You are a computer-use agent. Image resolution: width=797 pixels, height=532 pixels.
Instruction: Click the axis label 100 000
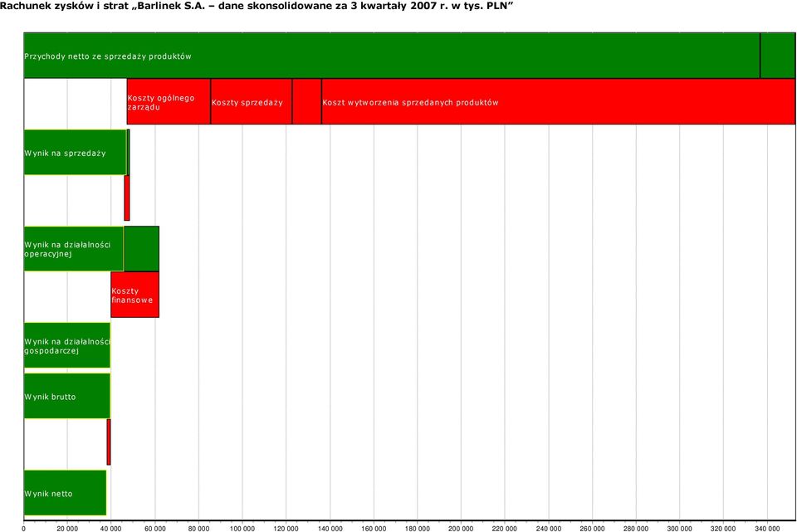(242, 529)
